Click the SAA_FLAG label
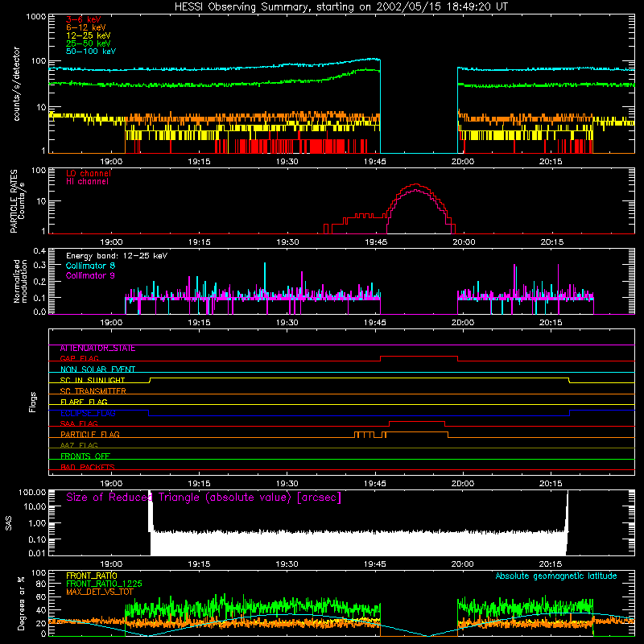644x644 pixels. pyautogui.click(x=79, y=423)
